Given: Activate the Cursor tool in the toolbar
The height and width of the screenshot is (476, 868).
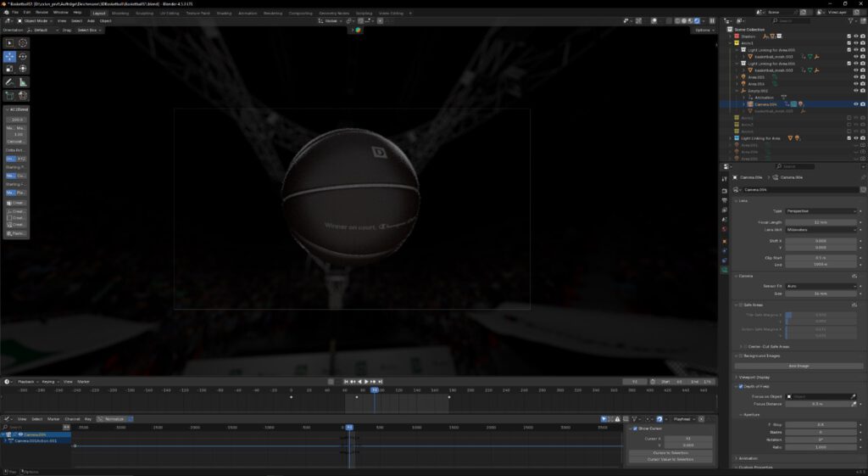Looking at the screenshot, I should (23, 42).
